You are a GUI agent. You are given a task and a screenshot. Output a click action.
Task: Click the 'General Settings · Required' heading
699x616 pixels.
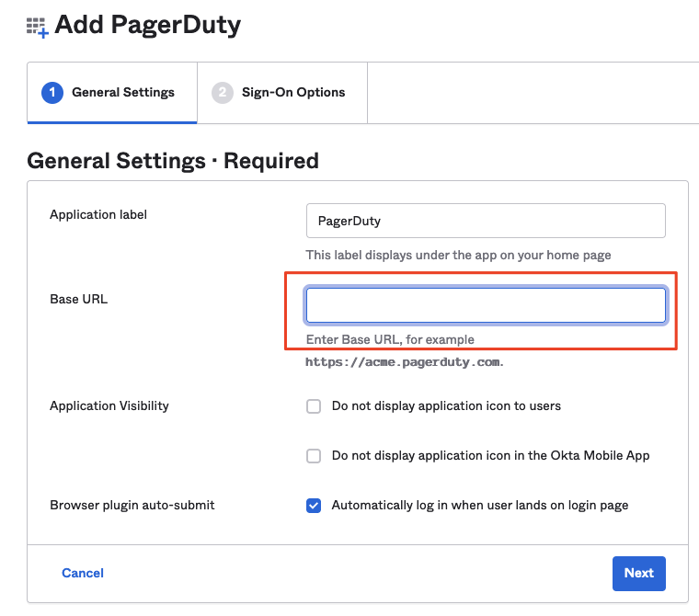(173, 161)
